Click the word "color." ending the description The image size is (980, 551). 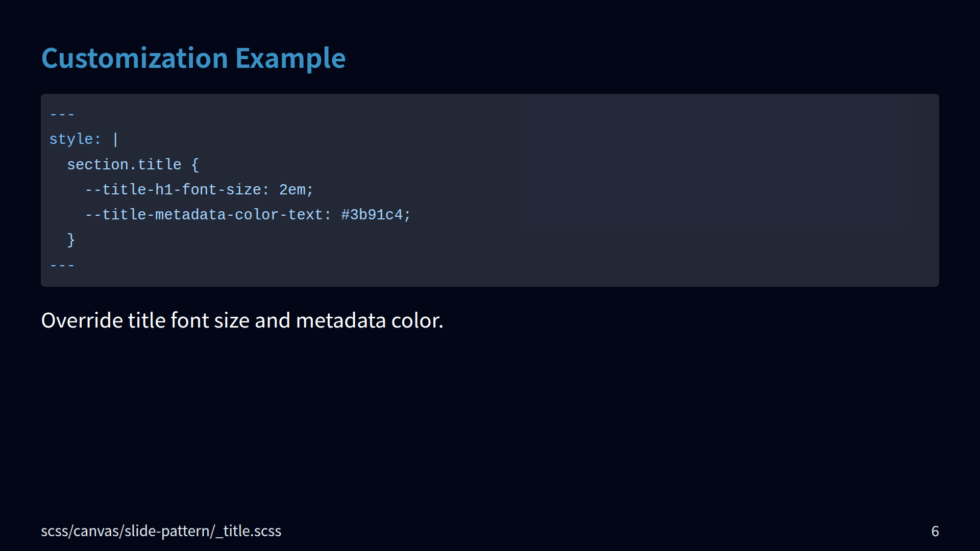click(417, 320)
